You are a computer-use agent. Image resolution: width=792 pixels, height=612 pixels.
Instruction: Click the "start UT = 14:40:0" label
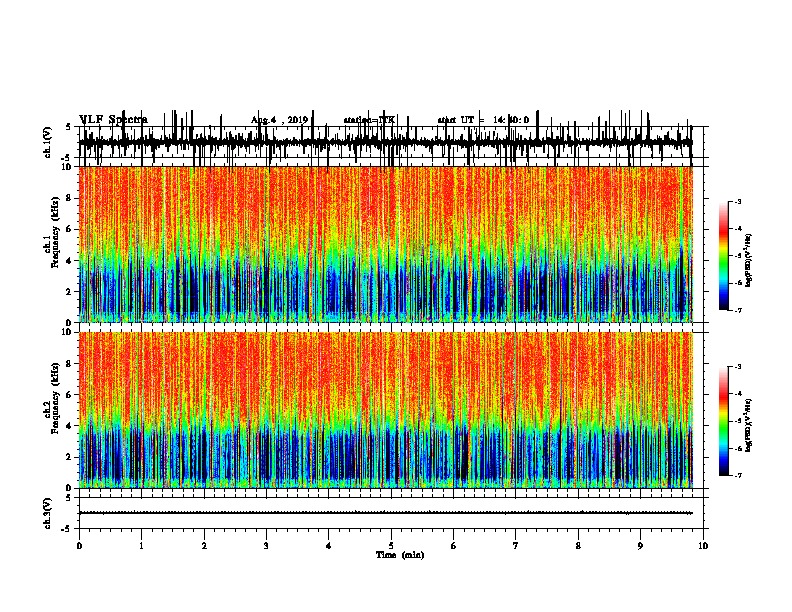tap(483, 120)
